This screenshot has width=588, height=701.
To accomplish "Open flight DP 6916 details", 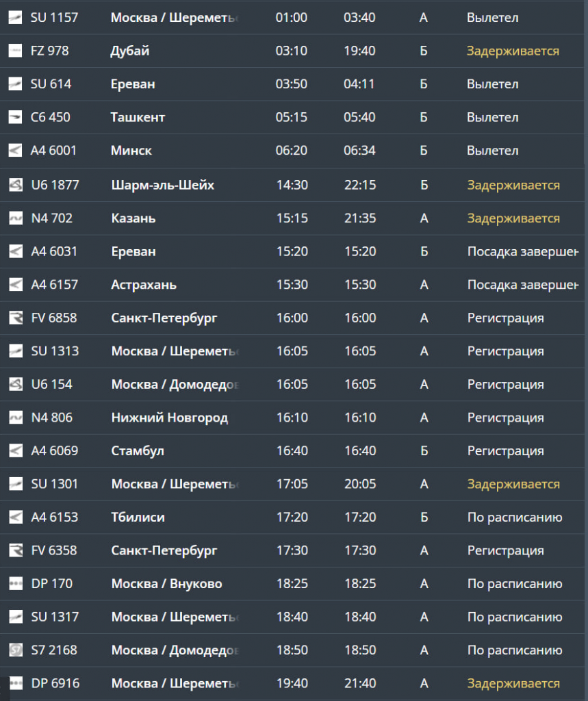I will tap(55, 683).
